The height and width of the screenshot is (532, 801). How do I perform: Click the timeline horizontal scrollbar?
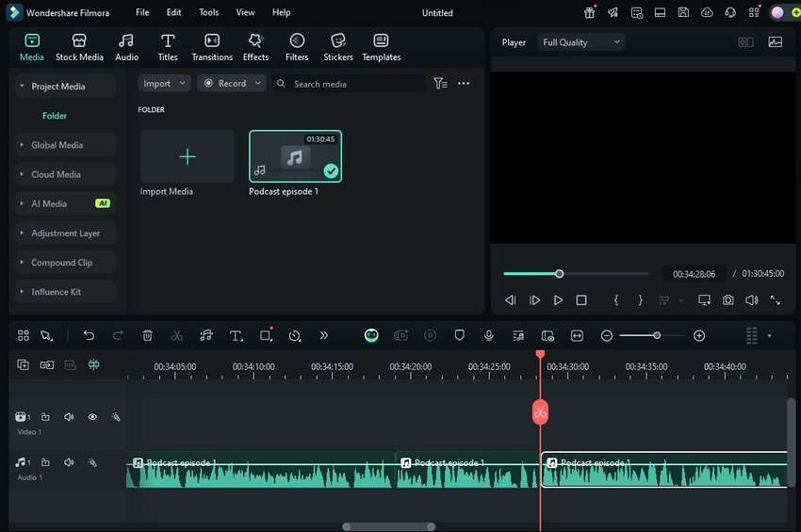coord(389,526)
